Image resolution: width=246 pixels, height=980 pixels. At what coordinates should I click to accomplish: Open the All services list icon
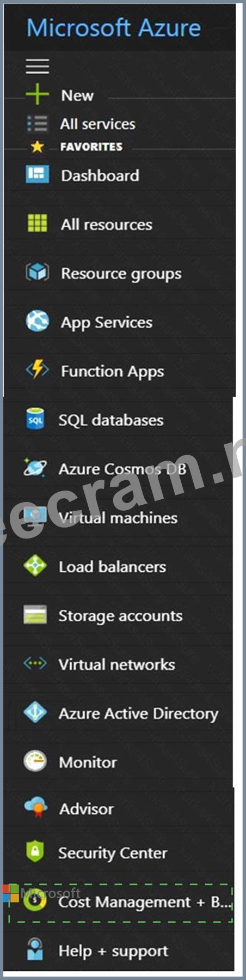37,124
